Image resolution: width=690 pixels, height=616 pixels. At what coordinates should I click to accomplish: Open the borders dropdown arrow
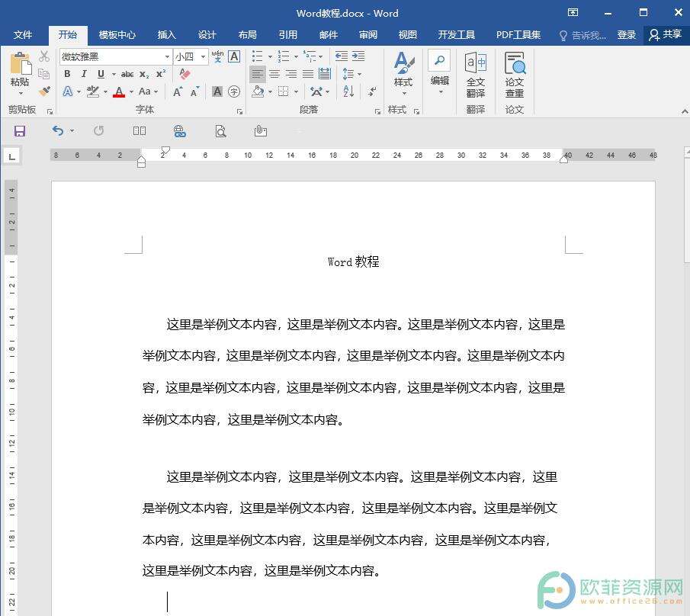[296, 92]
